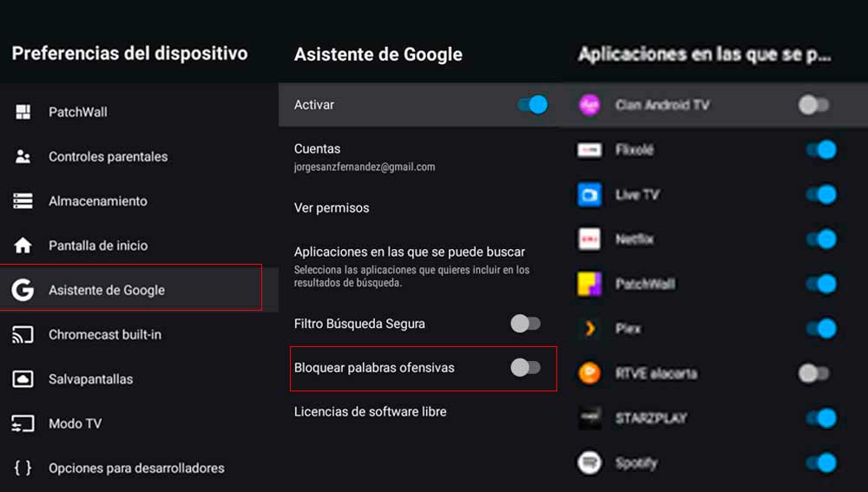The height and width of the screenshot is (492, 868).
Task: Click the Clan Android TV label
Action: click(x=662, y=105)
